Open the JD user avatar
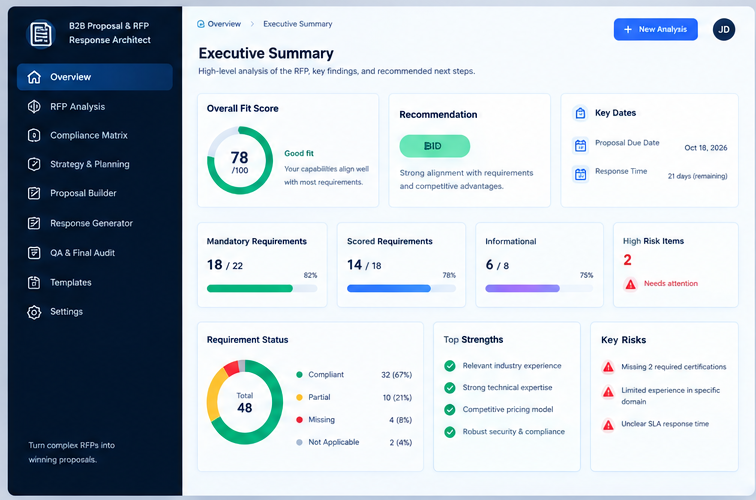 coord(724,29)
